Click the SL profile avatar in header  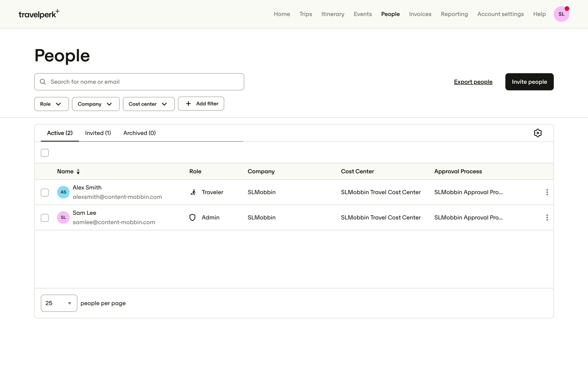pyautogui.click(x=561, y=14)
